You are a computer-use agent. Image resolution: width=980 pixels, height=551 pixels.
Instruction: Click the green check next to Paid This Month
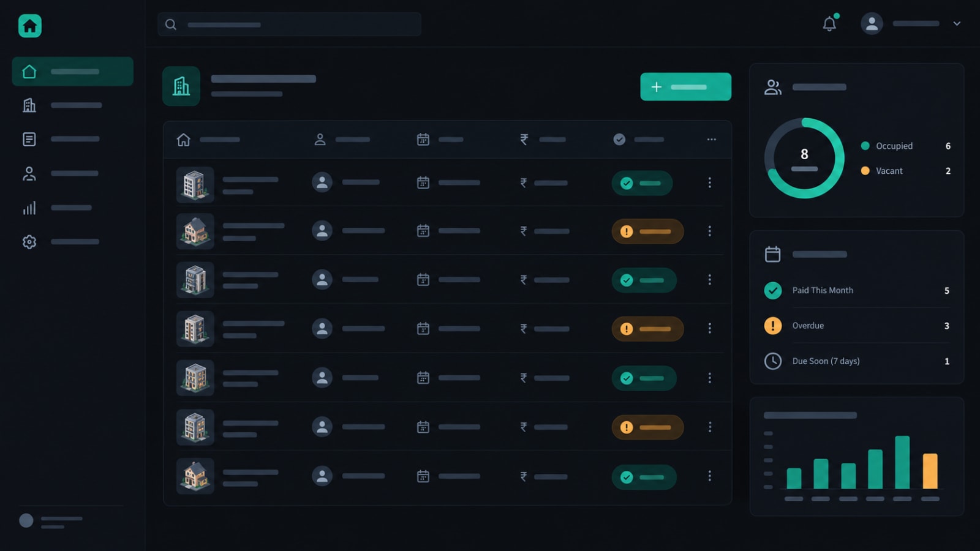pos(773,290)
